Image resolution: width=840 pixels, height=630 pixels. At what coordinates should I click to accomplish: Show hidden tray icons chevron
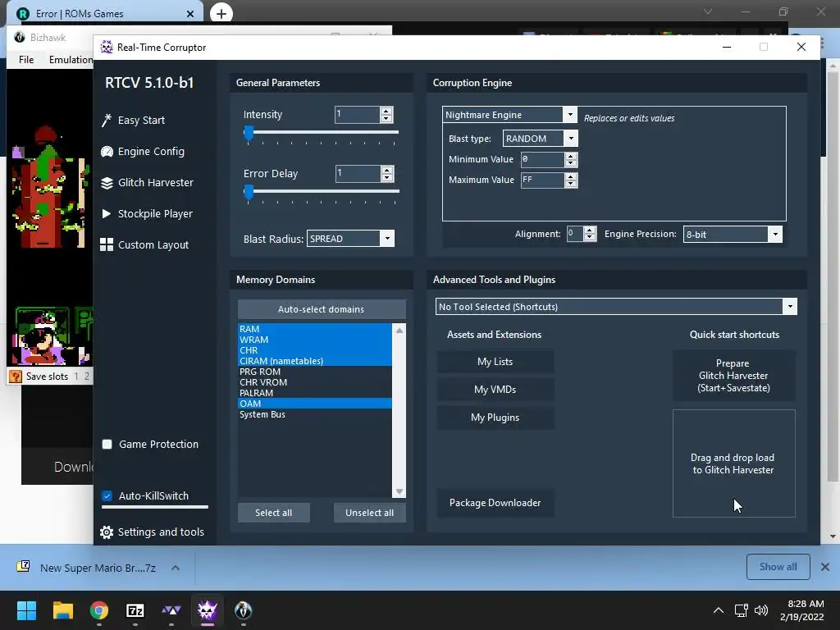pos(719,610)
